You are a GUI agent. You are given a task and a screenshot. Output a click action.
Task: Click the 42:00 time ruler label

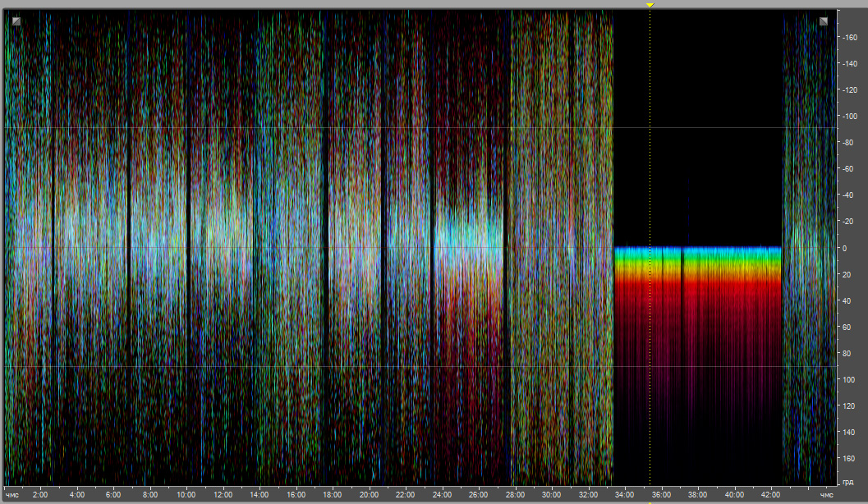[770, 495]
